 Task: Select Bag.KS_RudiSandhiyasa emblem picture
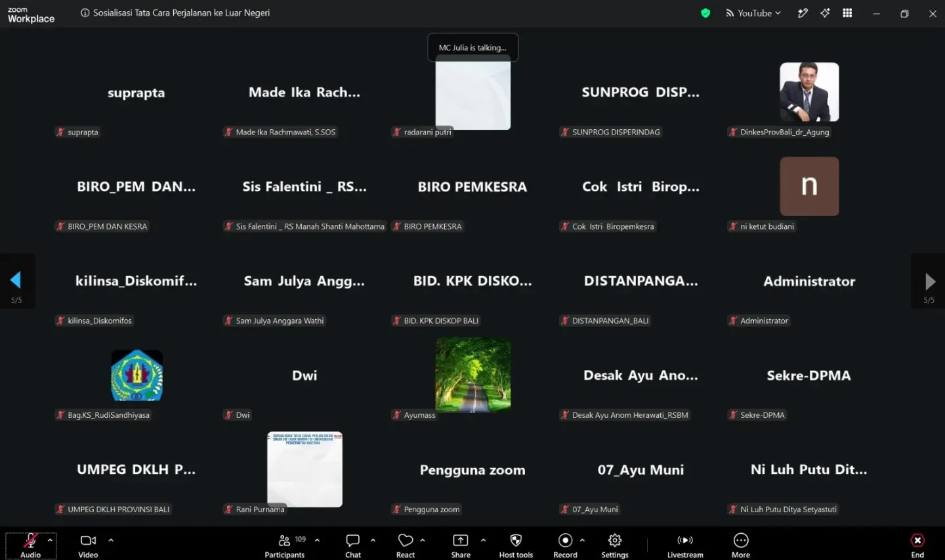(136, 375)
